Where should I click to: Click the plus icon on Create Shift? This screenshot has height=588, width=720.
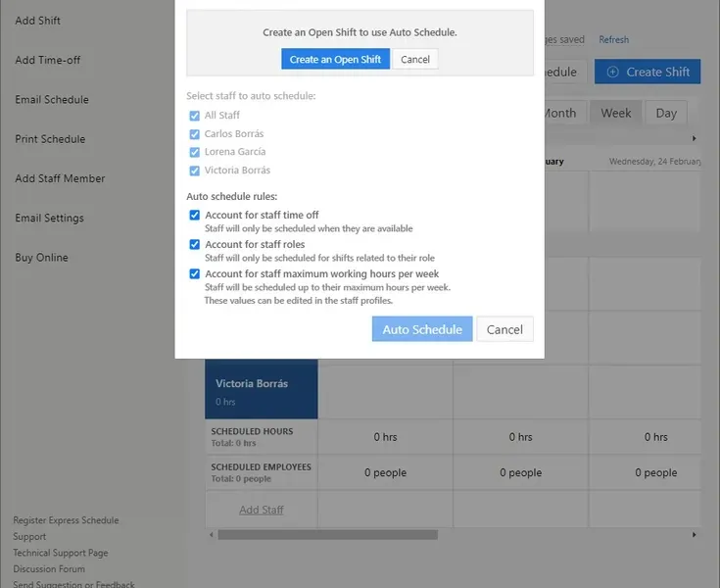(612, 72)
